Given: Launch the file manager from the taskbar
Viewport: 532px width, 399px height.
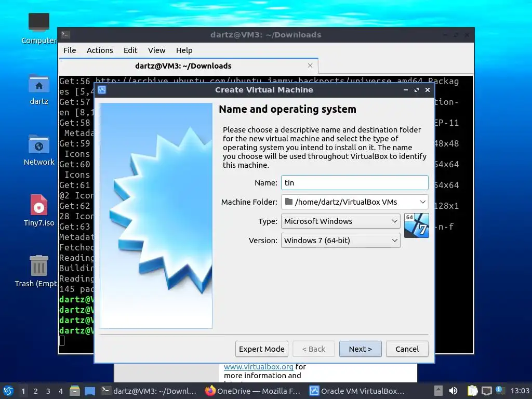Looking at the screenshot, I should pos(75,391).
